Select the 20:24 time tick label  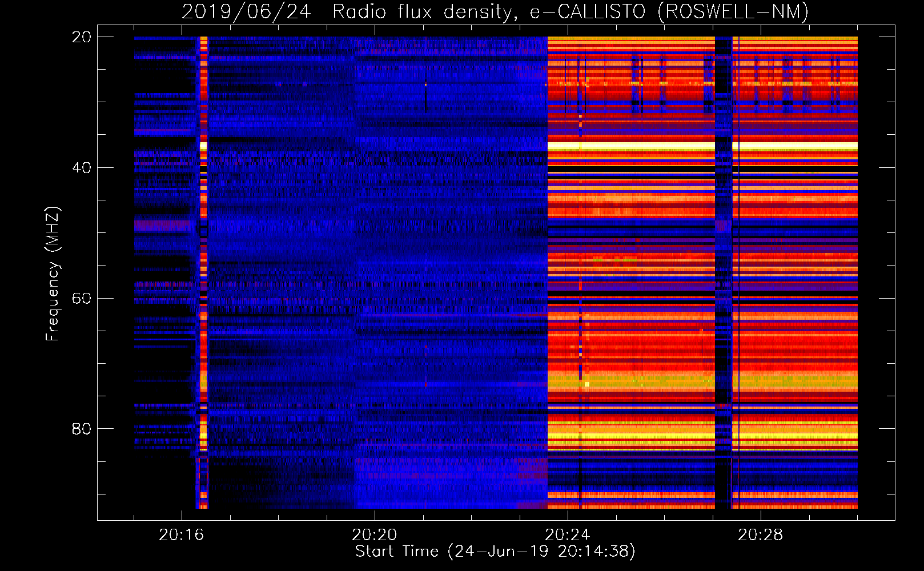pyautogui.click(x=568, y=534)
